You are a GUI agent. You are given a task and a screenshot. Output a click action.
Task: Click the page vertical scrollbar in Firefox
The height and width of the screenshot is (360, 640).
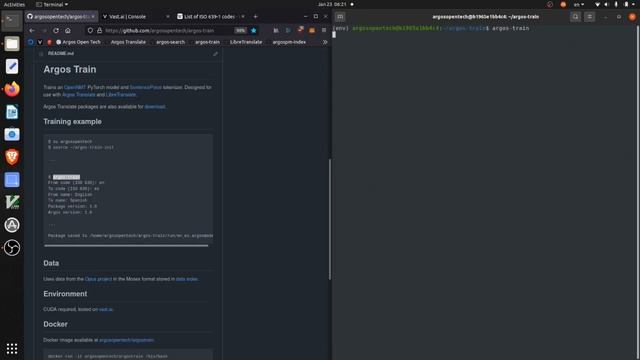pos(329,219)
